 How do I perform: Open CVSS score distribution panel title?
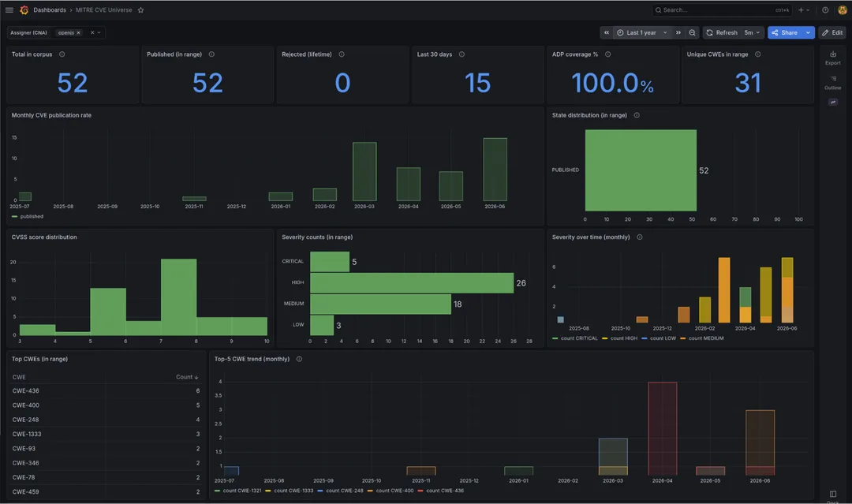[44, 237]
